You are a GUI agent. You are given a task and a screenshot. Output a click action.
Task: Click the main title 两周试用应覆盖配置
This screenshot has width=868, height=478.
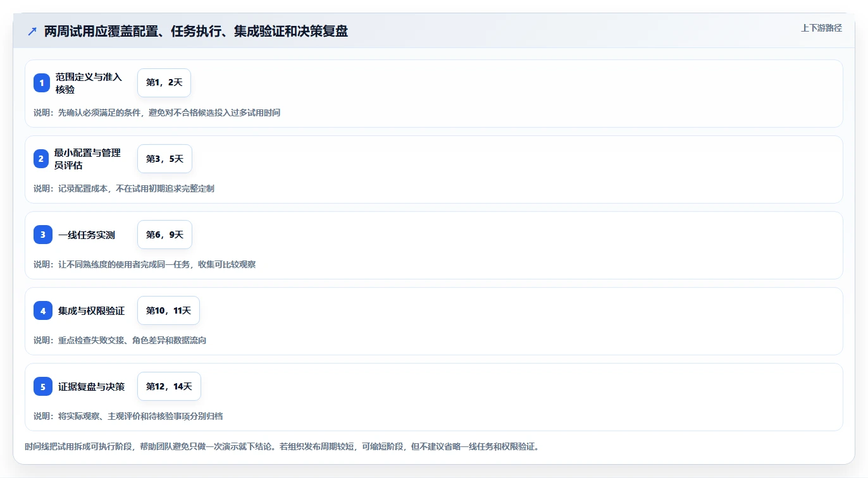pyautogui.click(x=196, y=32)
